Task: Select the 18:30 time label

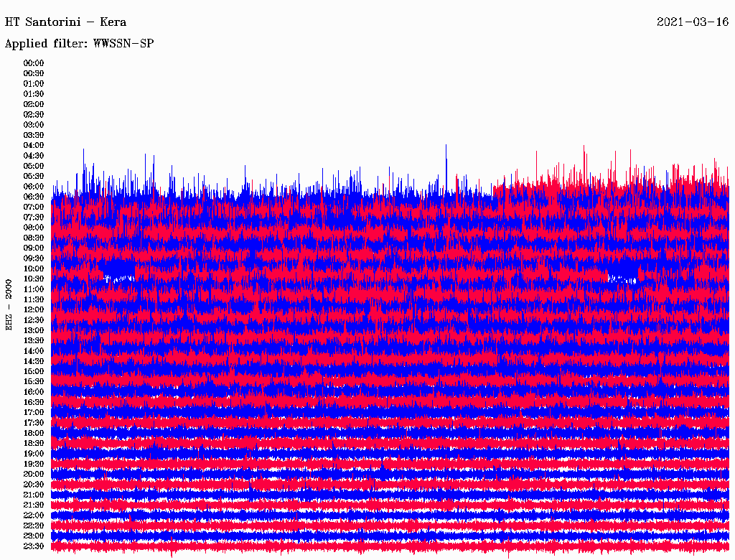Action: [34, 443]
